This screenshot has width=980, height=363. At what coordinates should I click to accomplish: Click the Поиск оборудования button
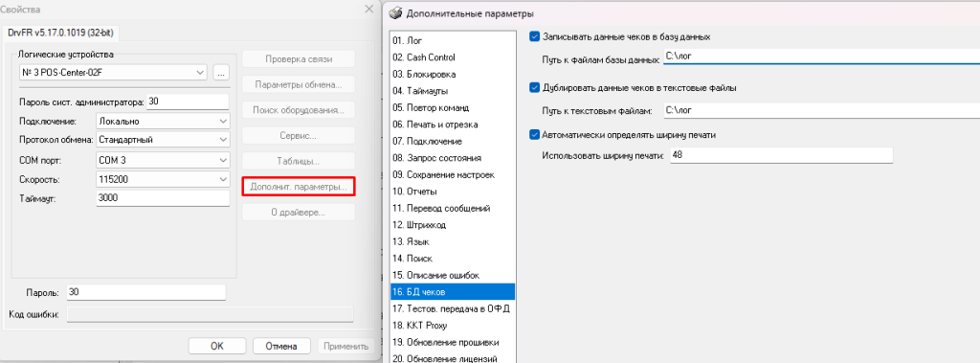(x=299, y=110)
